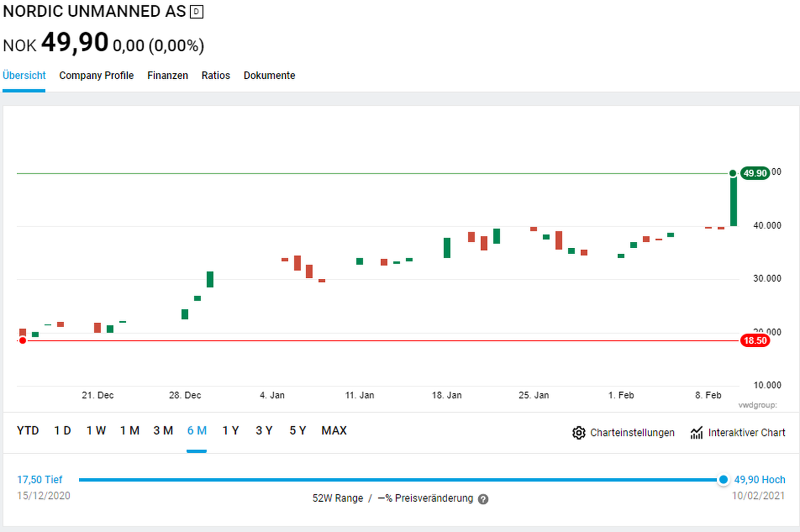Open chart settings gear icon
The image size is (800, 532).
[x=579, y=432]
